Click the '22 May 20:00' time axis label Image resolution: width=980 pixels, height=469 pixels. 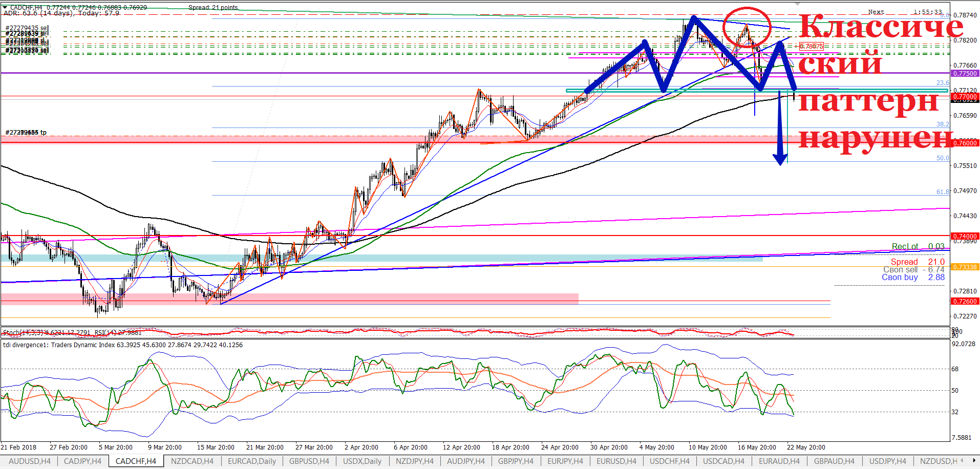(806, 447)
